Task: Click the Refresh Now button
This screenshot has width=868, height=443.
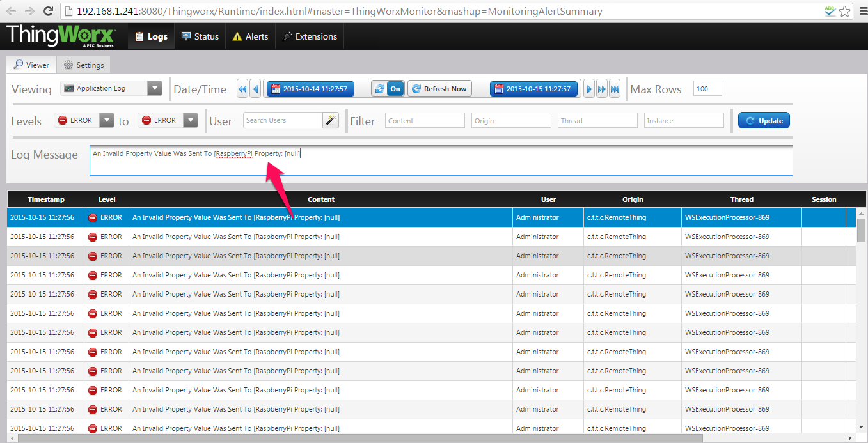Action: click(439, 89)
